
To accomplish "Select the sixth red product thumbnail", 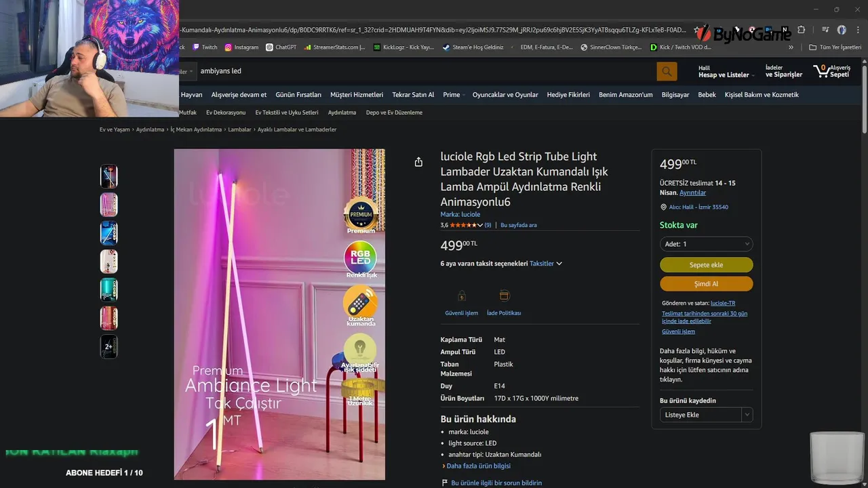I will tap(108, 318).
